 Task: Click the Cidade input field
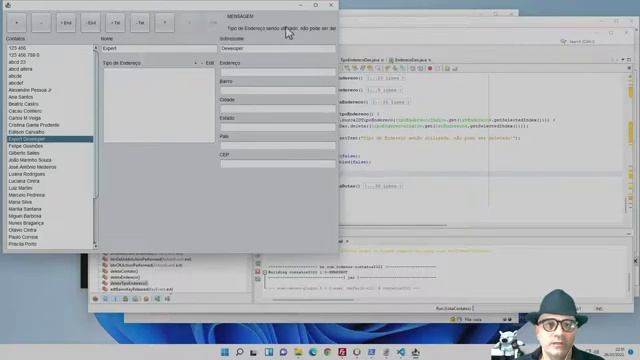coord(278,109)
